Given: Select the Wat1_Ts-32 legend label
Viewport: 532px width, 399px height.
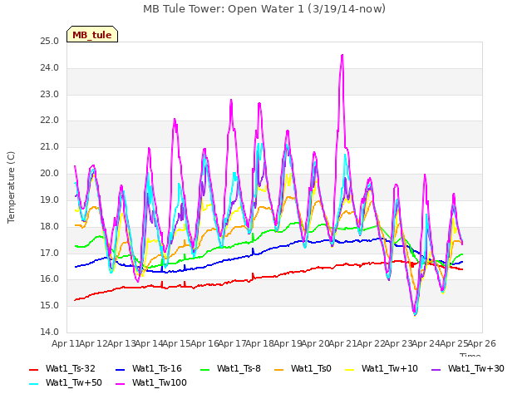Looking at the screenshot, I should coord(71,368).
